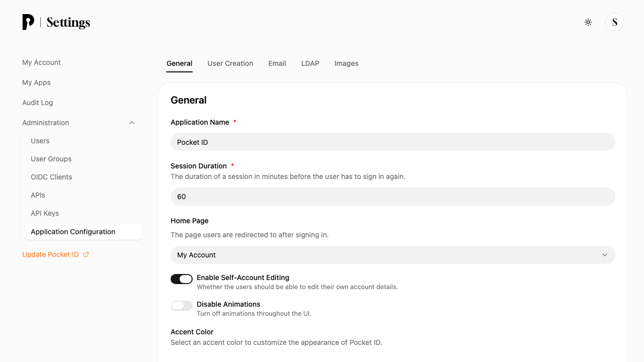
Task: Collapse the Administration section chevron
Action: (x=132, y=123)
